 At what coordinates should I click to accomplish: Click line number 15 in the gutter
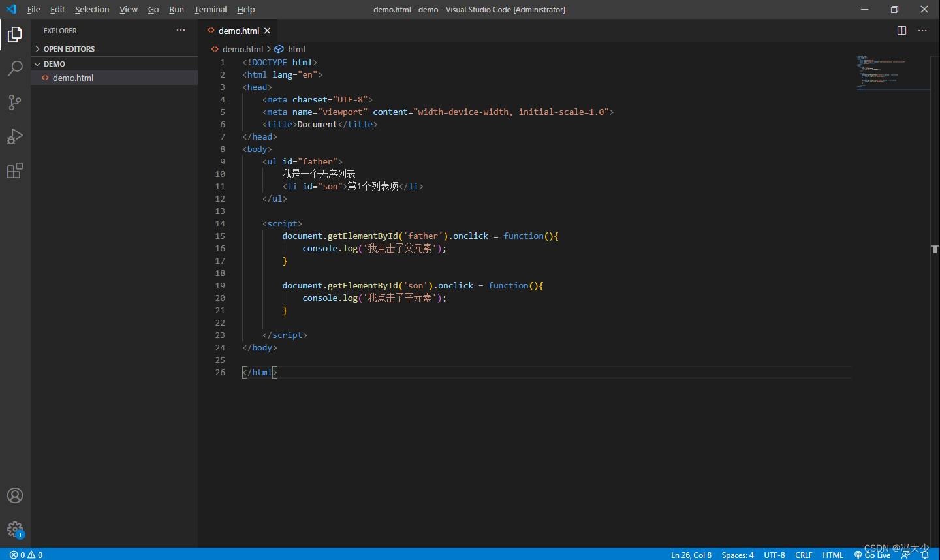220,236
